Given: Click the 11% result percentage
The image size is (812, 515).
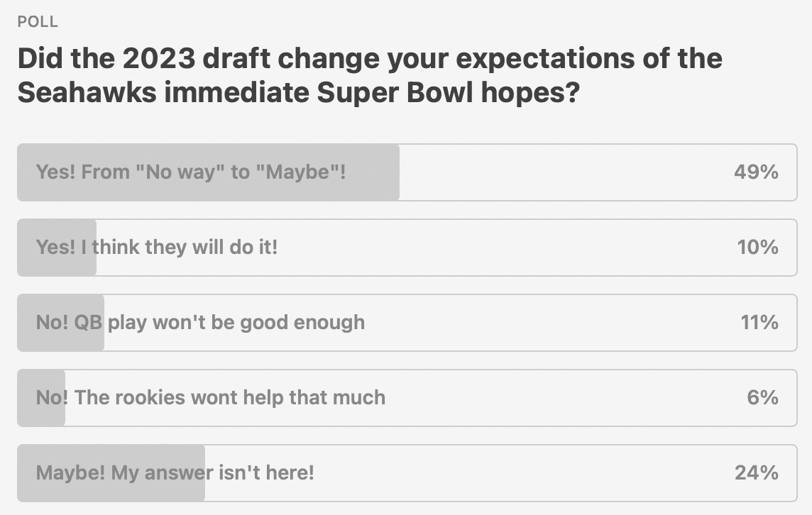Looking at the screenshot, I should point(759,323).
